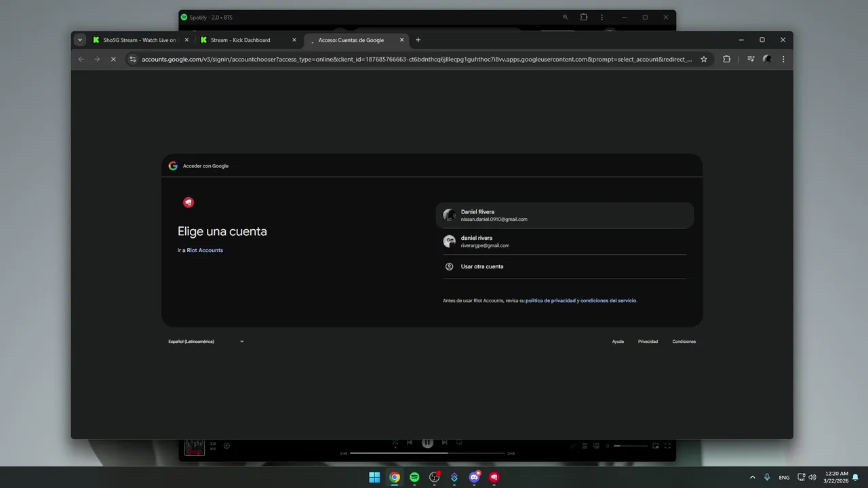
Task: Open Discord from the taskbar
Action: pos(475,477)
